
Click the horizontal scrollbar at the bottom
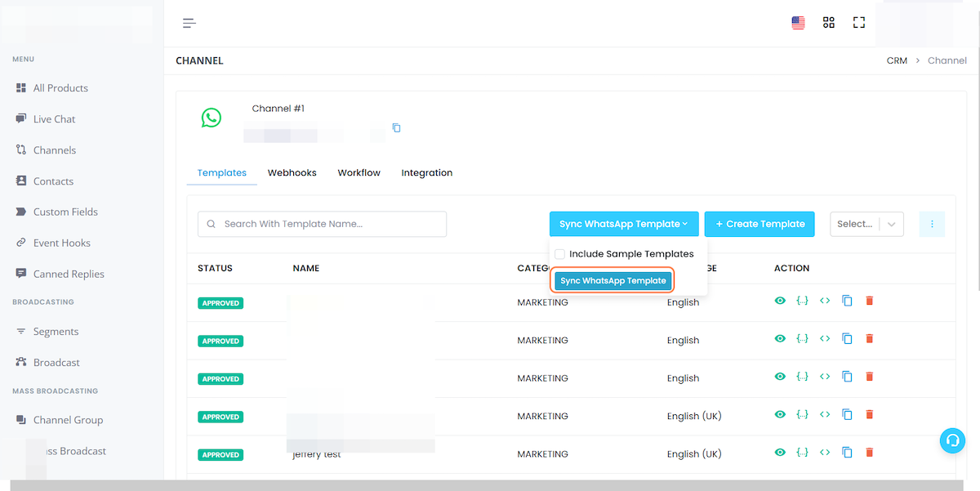pyautogui.click(x=485, y=485)
